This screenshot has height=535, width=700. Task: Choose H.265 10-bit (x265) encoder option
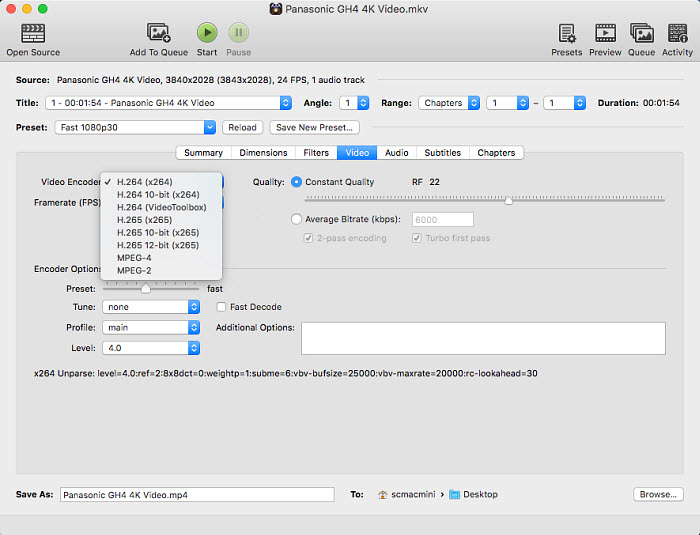[x=161, y=233]
